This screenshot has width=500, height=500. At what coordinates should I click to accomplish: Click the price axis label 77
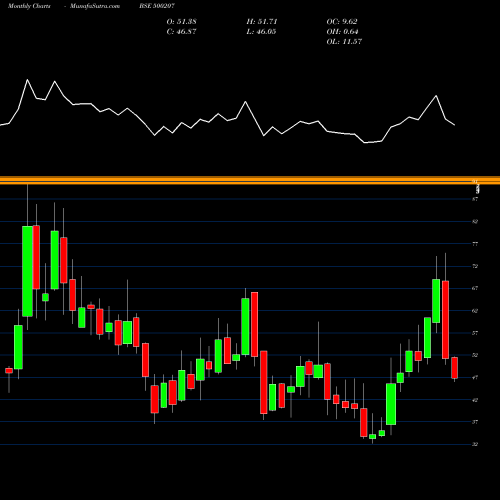pos(475,244)
